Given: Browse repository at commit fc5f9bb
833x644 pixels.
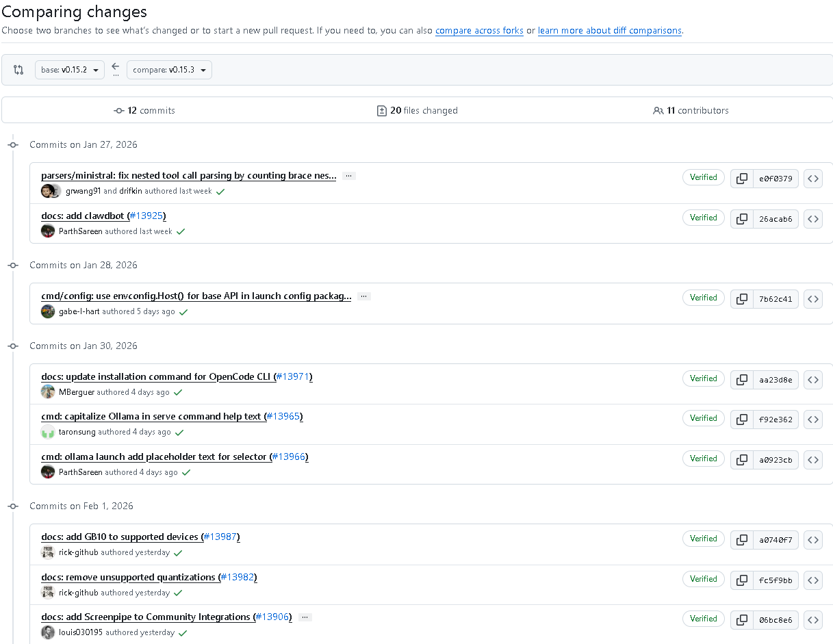Looking at the screenshot, I should [813, 580].
